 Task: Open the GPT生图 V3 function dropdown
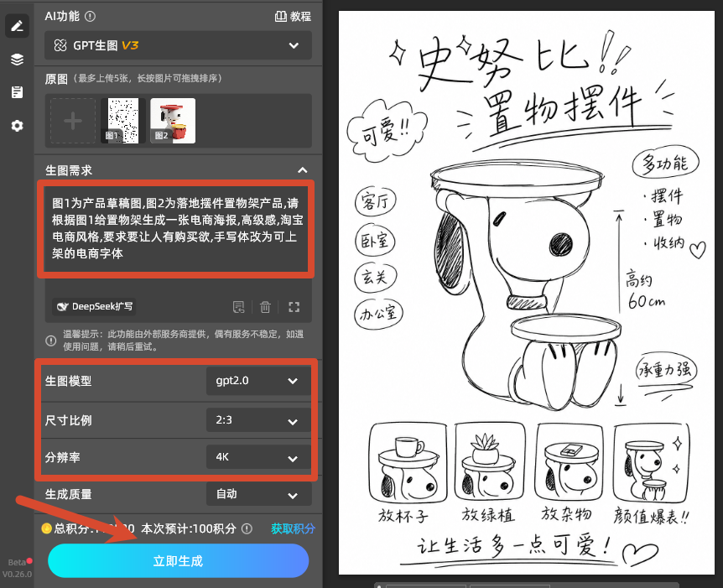coord(178,45)
